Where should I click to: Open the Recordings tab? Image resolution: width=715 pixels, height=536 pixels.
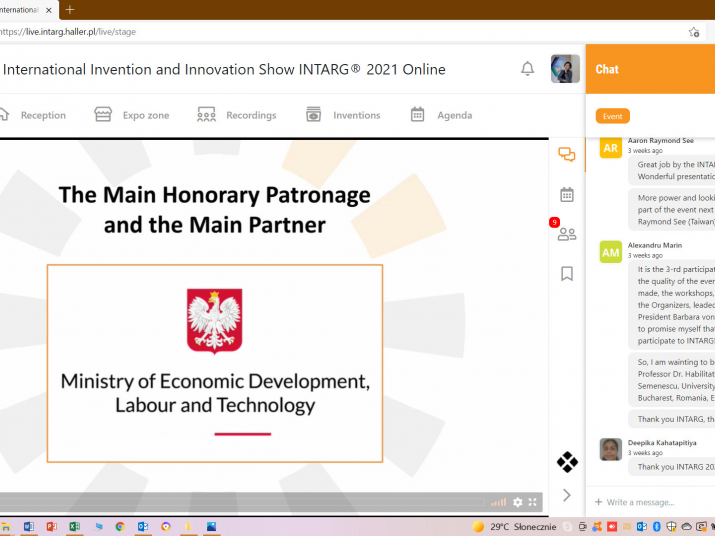[237, 115]
